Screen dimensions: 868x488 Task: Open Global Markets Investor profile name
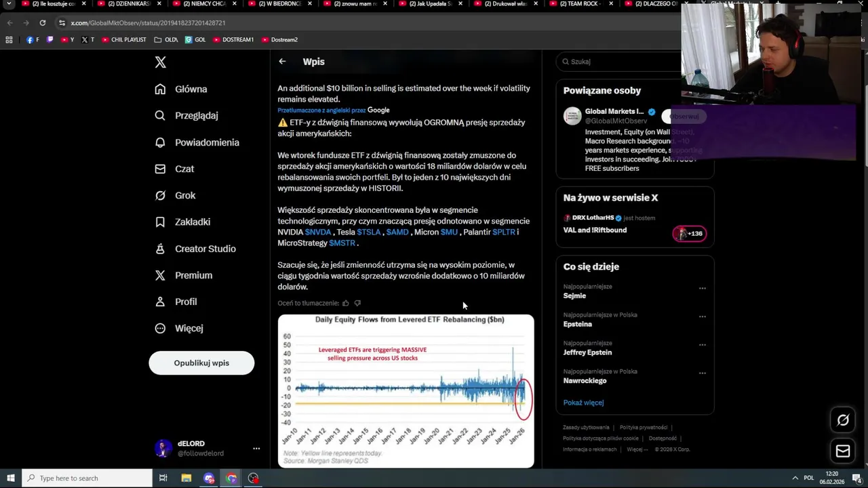pos(614,112)
